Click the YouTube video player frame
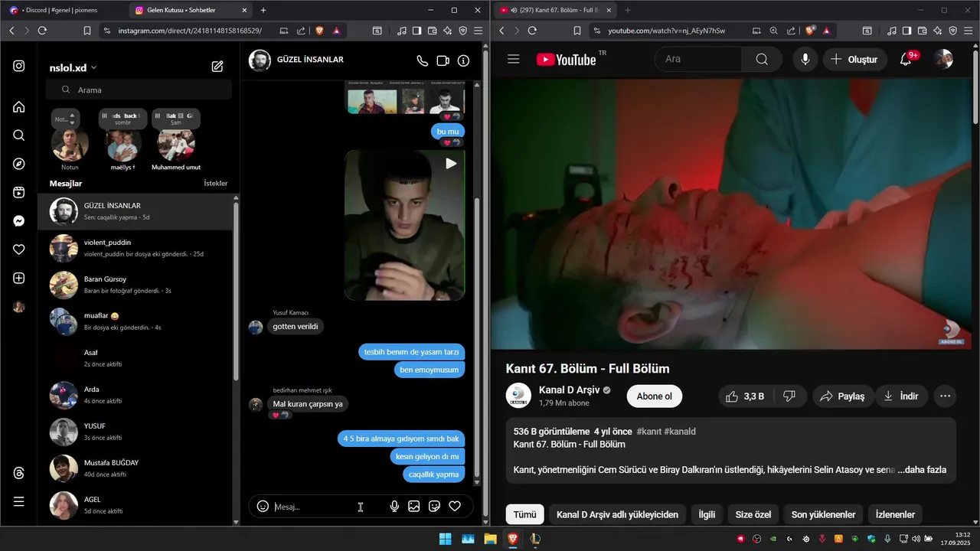The width and height of the screenshot is (980, 551). click(731, 214)
